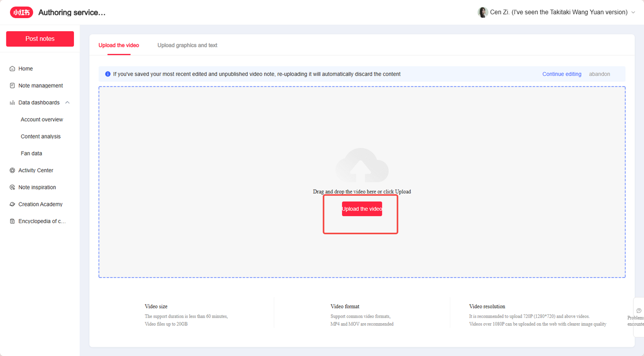644x356 pixels.
Task: Click abandon to discard draft
Action: (600, 74)
